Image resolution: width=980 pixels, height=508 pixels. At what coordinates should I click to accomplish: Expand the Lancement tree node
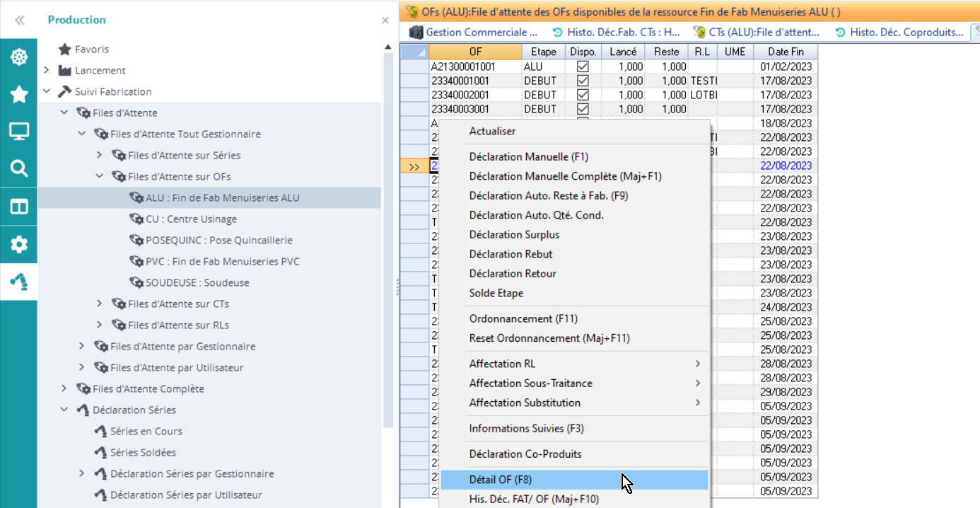click(x=47, y=70)
